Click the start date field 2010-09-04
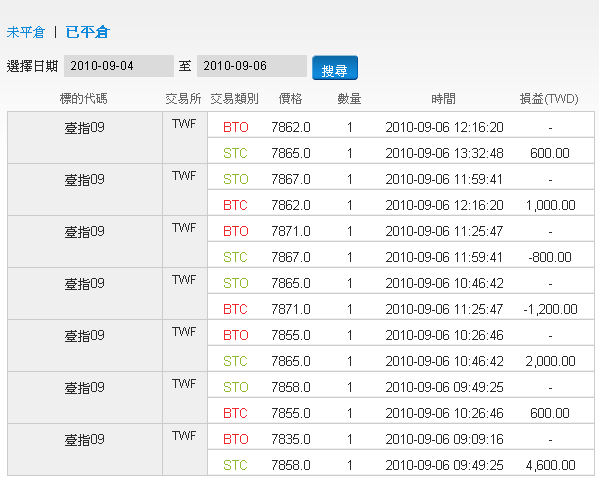599x483 pixels. pos(119,66)
